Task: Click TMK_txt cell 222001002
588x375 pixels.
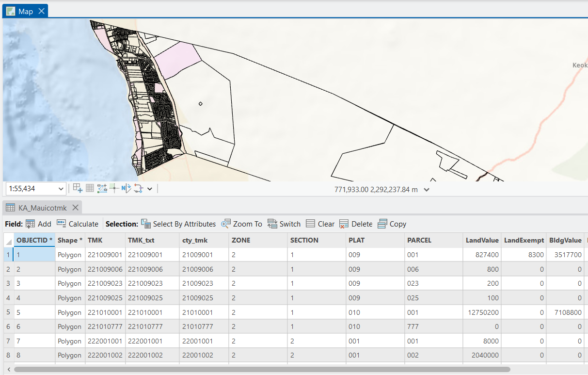Action: click(153, 355)
